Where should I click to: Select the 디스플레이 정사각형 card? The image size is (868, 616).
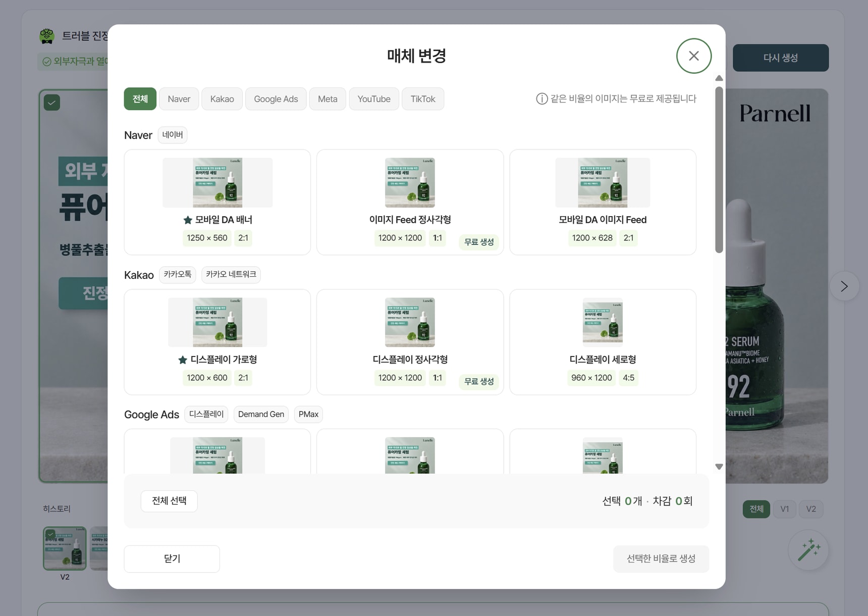(410, 342)
